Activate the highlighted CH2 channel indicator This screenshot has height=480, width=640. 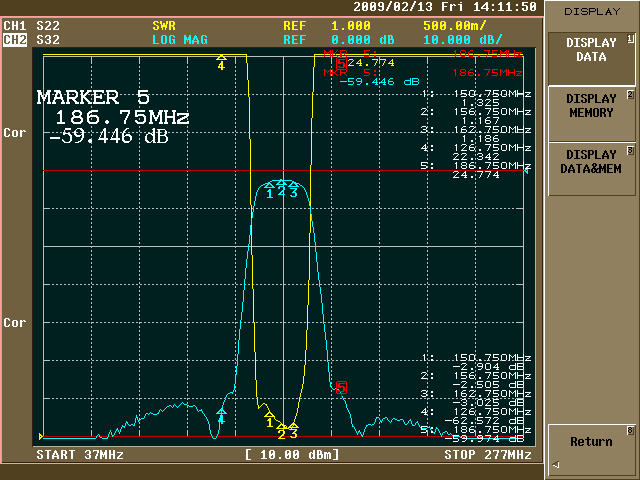(x=15, y=40)
